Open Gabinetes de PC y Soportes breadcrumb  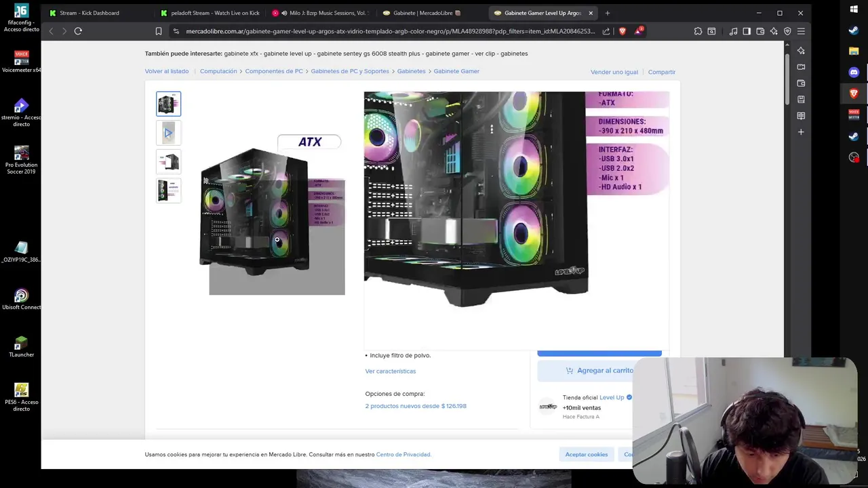[350, 71]
